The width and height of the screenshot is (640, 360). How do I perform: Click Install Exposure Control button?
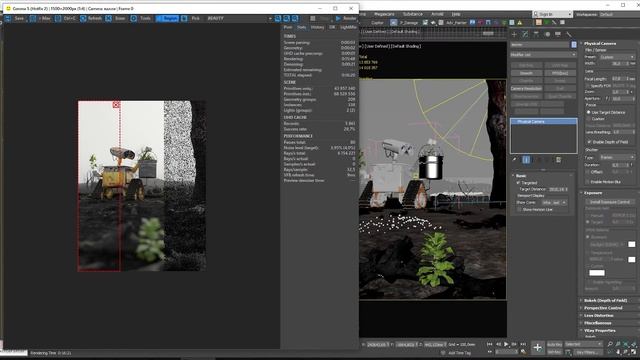[610, 202]
